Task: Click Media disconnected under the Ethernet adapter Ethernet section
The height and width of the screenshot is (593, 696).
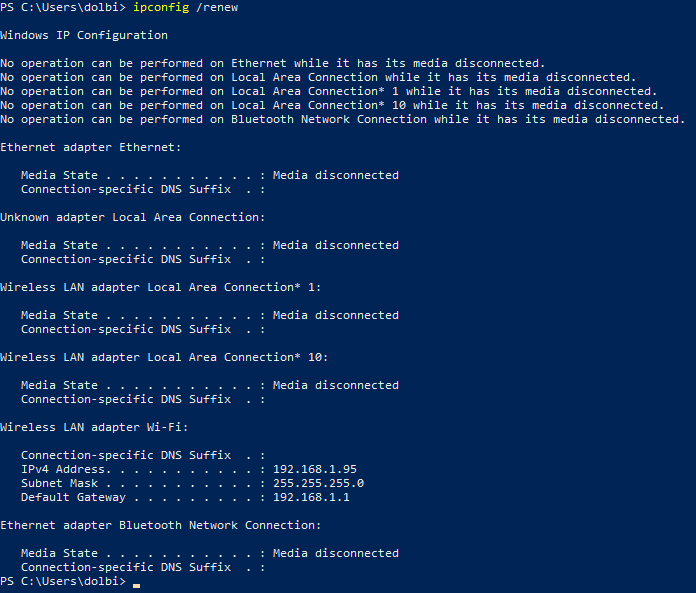Action: (335, 175)
